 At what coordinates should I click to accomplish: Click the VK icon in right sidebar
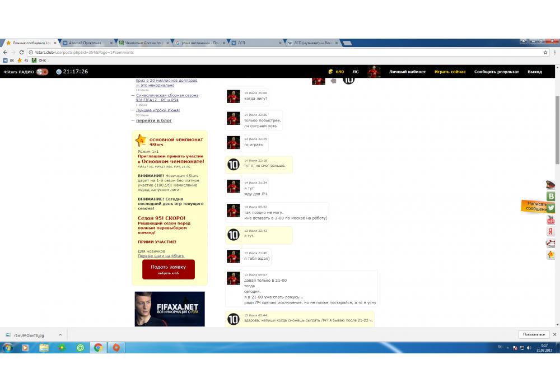551,197
